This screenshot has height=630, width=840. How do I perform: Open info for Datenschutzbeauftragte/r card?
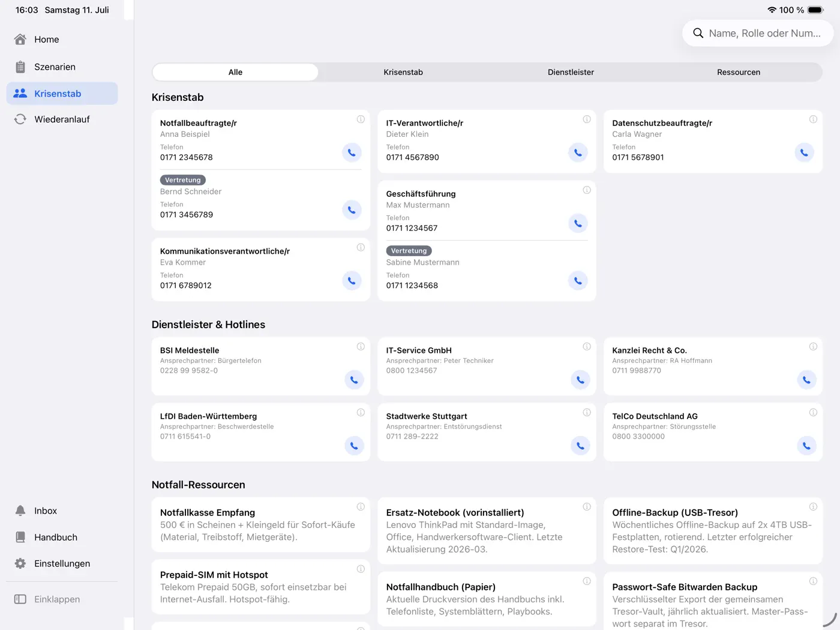(x=813, y=119)
